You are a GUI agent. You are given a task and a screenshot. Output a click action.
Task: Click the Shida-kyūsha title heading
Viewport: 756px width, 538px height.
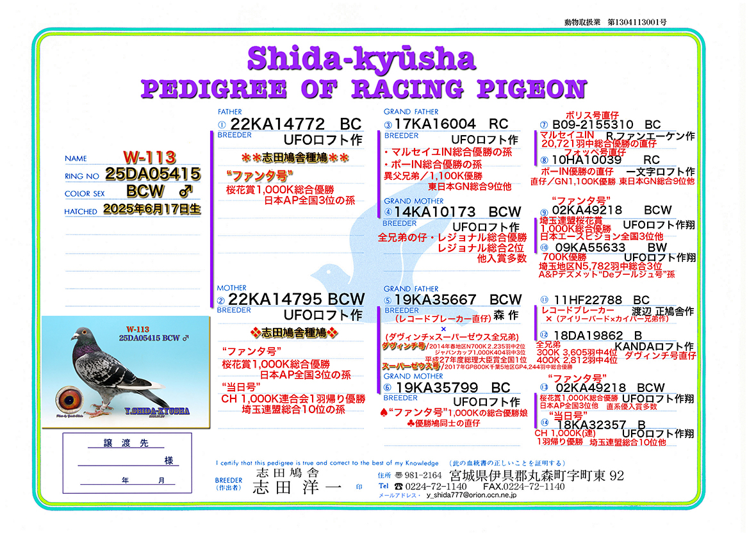click(x=362, y=59)
